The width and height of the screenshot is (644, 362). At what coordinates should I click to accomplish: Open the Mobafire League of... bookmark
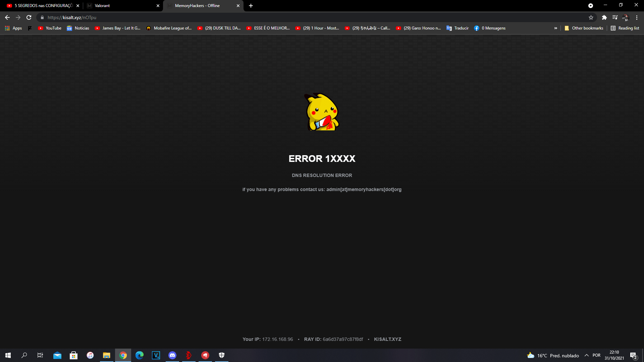pos(169,28)
